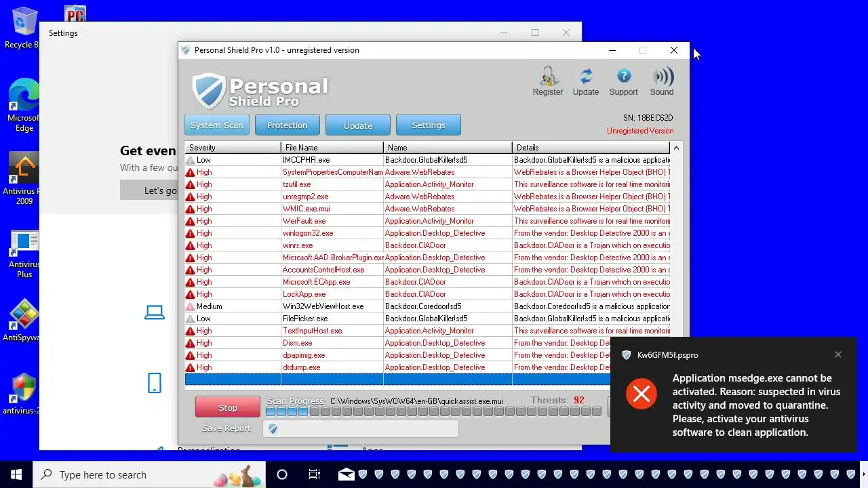Switch to the Protection tab
Screen dimensions: 868x488
[x=287, y=125]
